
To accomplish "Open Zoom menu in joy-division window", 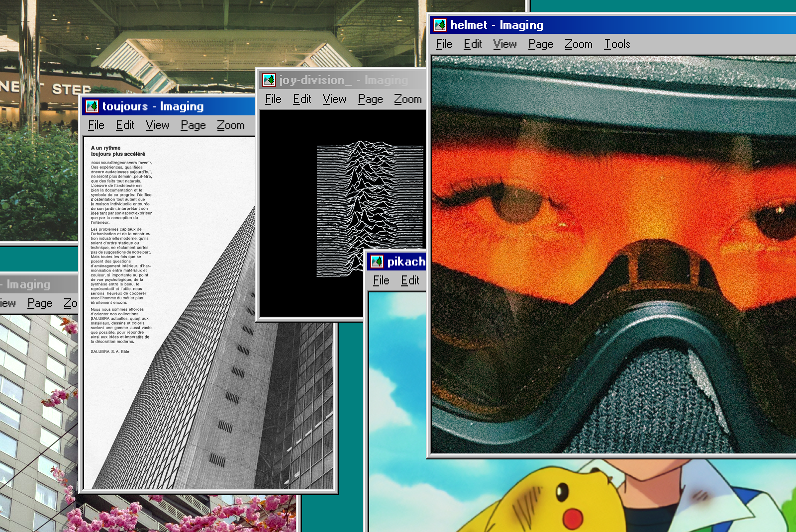I will 407,99.
